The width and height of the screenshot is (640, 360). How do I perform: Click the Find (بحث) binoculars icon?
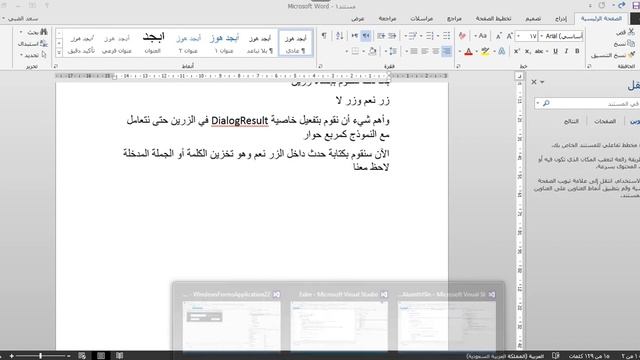tap(44, 32)
